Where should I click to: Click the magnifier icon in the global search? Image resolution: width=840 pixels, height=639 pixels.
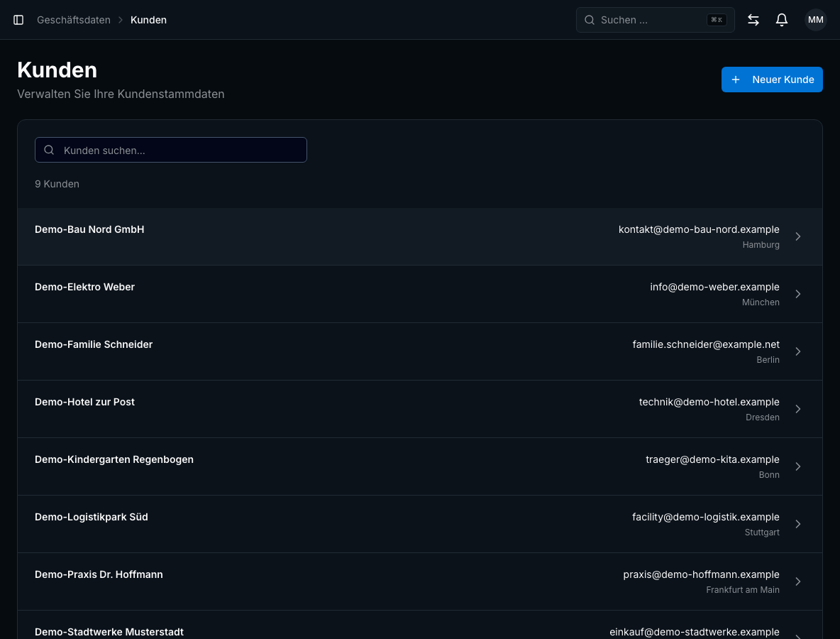click(590, 20)
